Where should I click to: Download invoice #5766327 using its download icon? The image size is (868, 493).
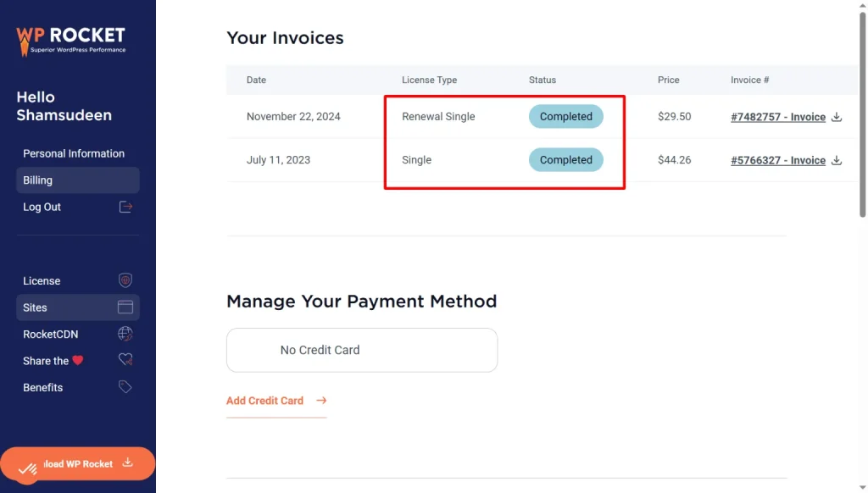point(837,160)
